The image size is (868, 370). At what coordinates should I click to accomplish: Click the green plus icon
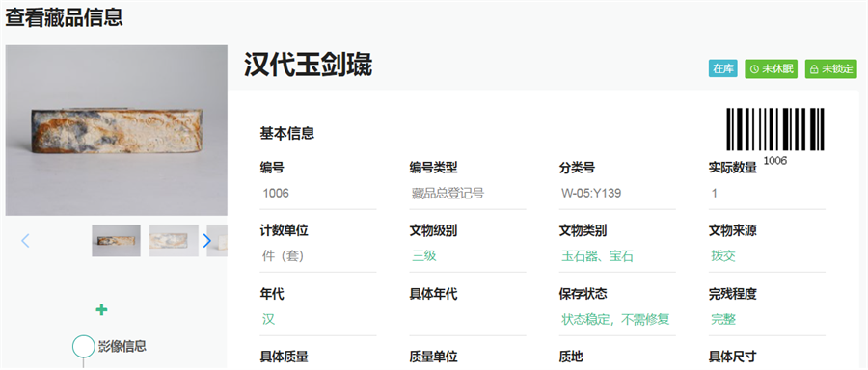pyautogui.click(x=101, y=309)
